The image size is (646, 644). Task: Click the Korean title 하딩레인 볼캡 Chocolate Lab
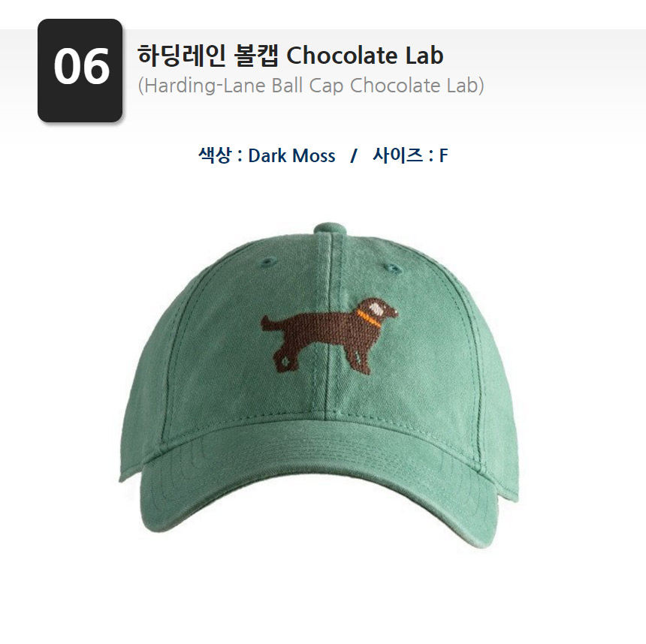pyautogui.click(x=291, y=56)
